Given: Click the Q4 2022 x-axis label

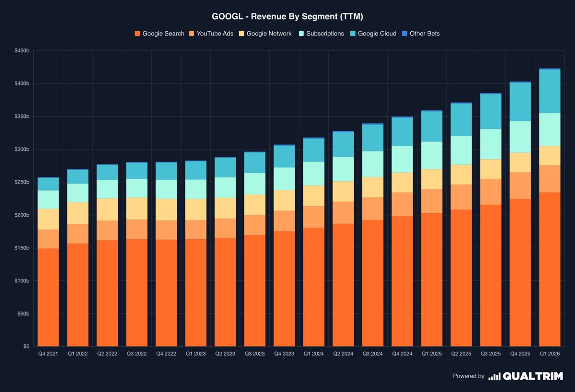Looking at the screenshot, I should (x=166, y=354).
